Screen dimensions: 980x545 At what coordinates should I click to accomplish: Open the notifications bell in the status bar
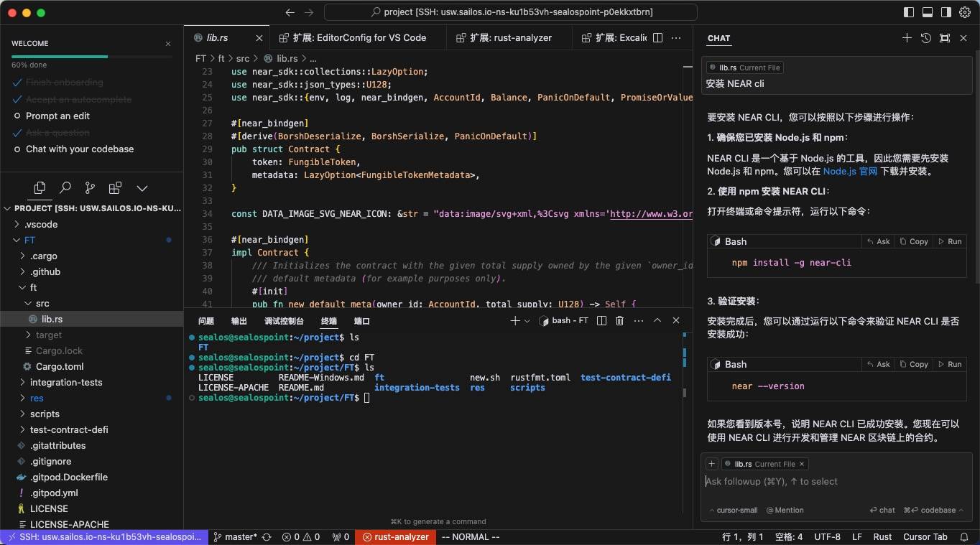[x=963, y=536]
